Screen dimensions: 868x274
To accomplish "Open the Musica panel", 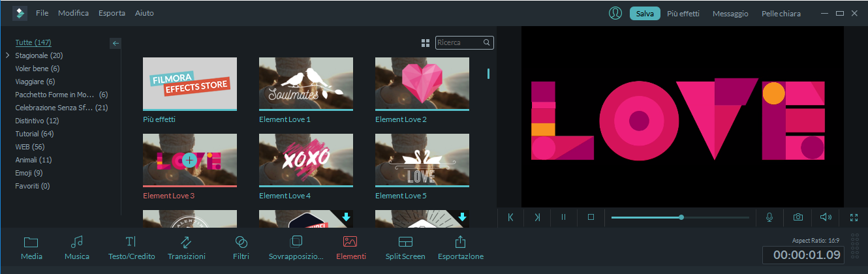I will (x=77, y=248).
